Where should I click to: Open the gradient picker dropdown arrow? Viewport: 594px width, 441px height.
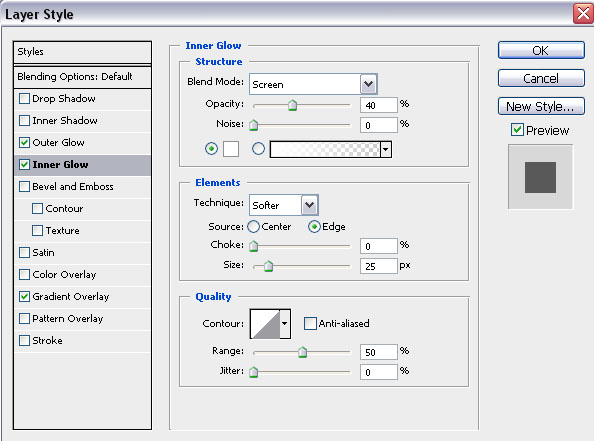(x=385, y=149)
